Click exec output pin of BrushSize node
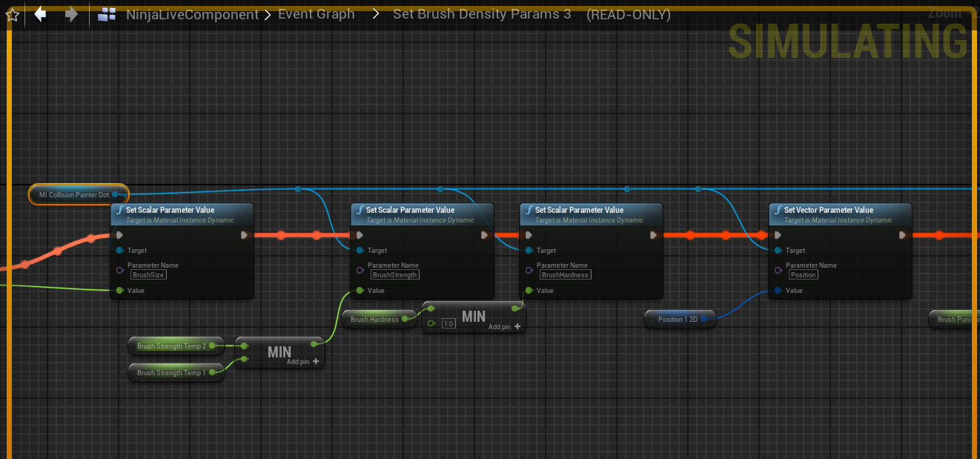 coord(245,235)
